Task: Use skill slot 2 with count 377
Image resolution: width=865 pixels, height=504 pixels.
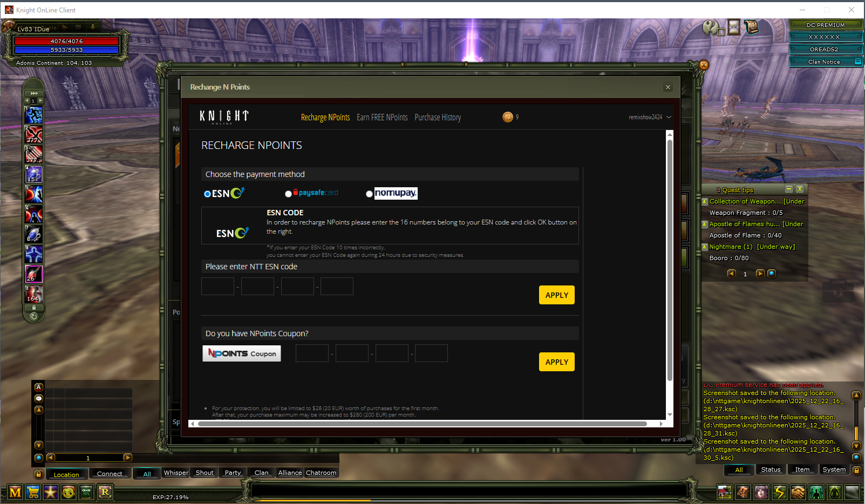Action: coord(33,134)
